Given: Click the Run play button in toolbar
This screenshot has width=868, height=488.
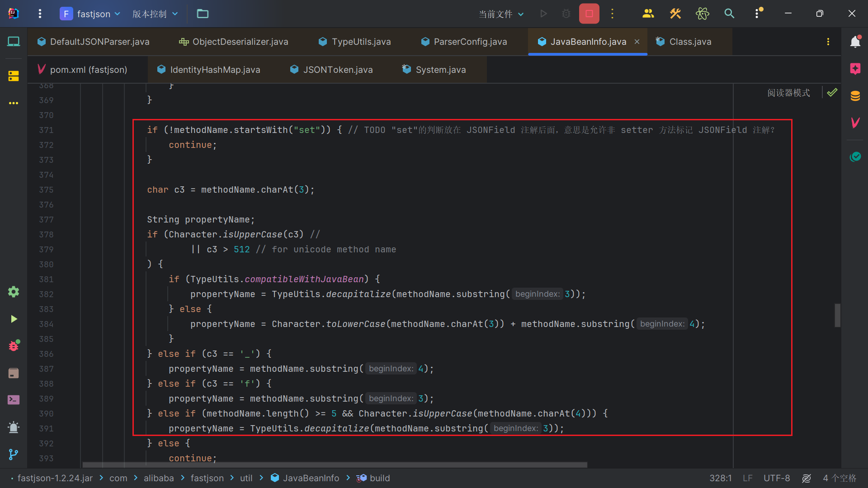Looking at the screenshot, I should click(x=544, y=14).
